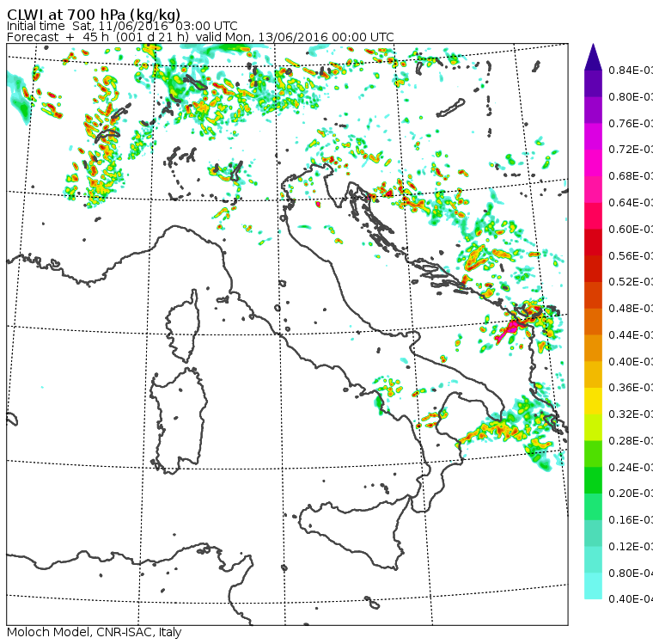
Task: Click the "Forecast + 45 h" validity line
Action: click(x=200, y=37)
